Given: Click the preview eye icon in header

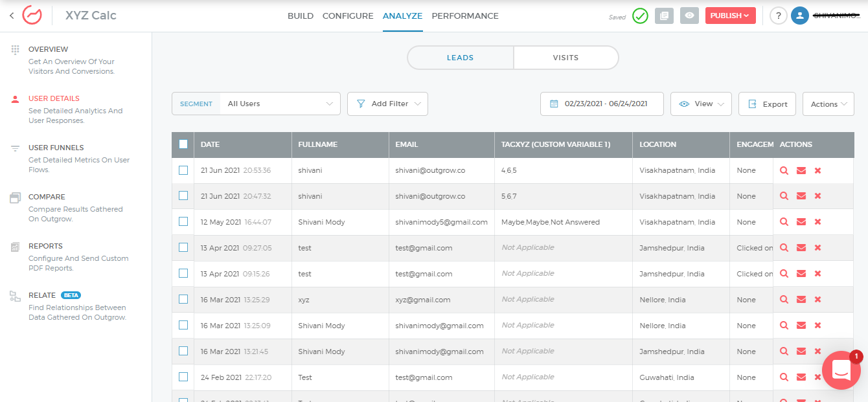Looking at the screenshot, I should (x=689, y=16).
